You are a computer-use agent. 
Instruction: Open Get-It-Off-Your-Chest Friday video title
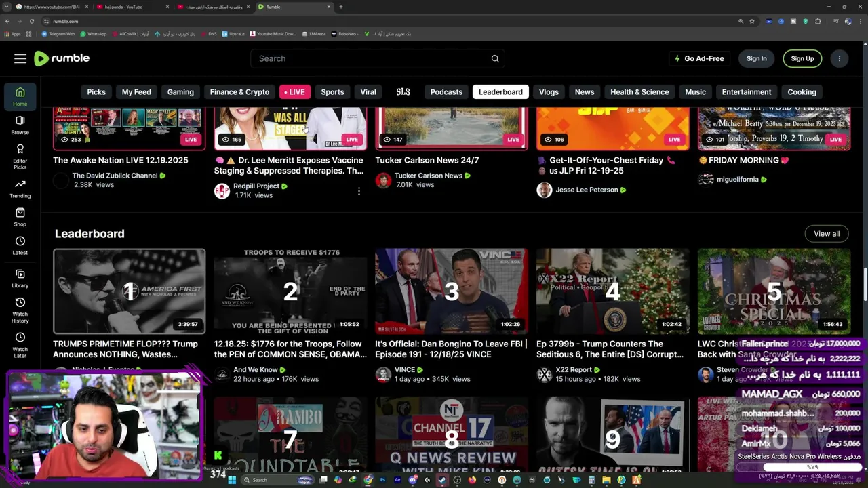click(606, 165)
